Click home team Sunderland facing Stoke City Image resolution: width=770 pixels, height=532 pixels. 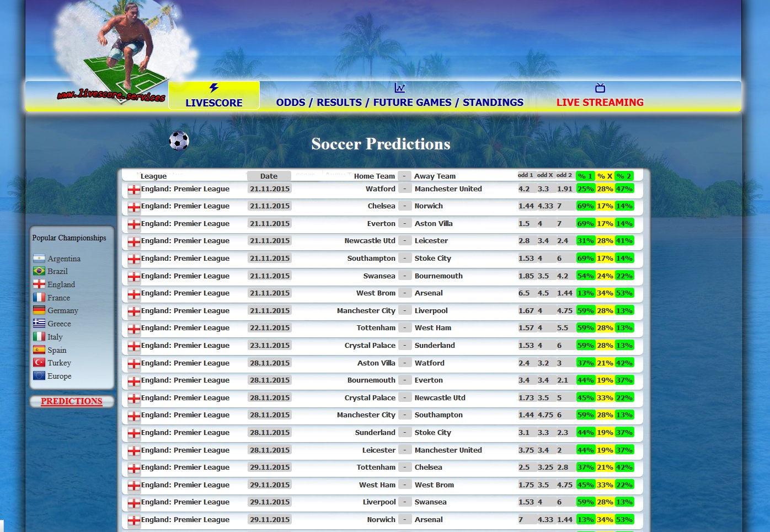(375, 433)
